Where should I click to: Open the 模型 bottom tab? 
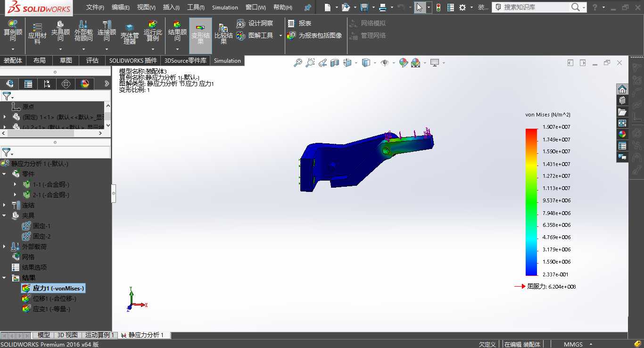[43, 335]
